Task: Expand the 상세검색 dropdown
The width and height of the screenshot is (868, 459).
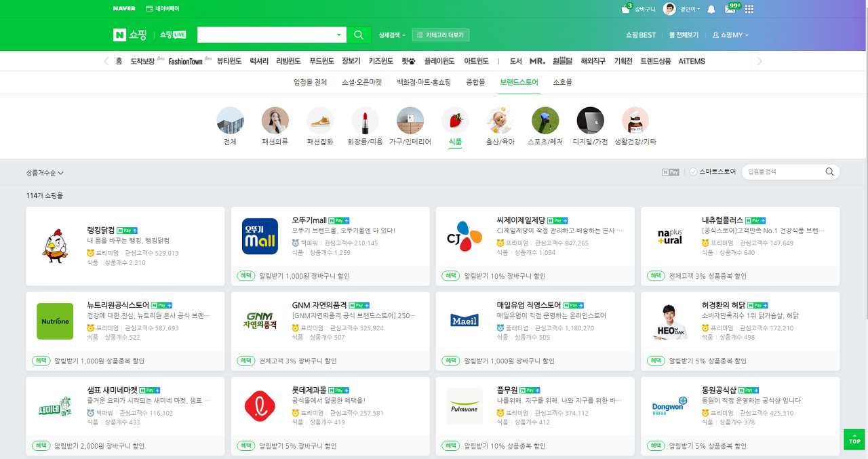Action: coord(392,35)
